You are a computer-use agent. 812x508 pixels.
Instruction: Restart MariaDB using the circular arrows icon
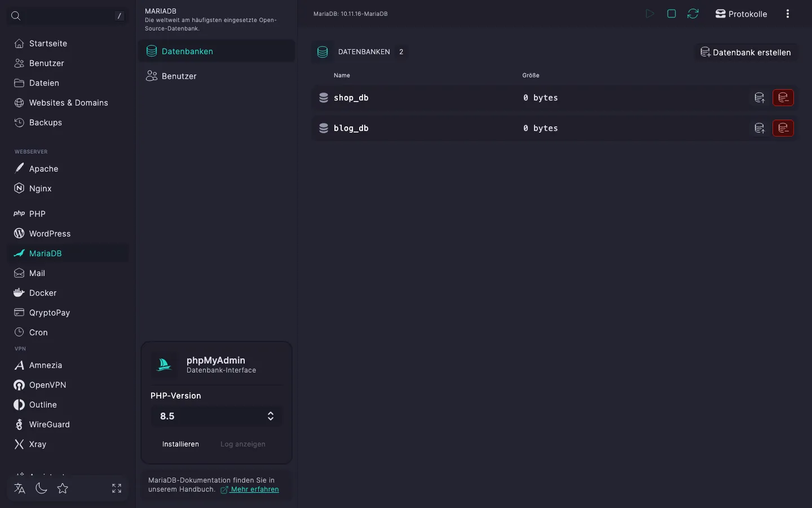pyautogui.click(x=693, y=14)
